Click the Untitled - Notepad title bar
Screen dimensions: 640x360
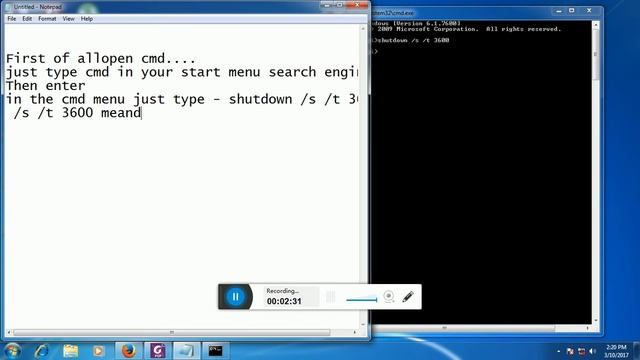point(163,7)
